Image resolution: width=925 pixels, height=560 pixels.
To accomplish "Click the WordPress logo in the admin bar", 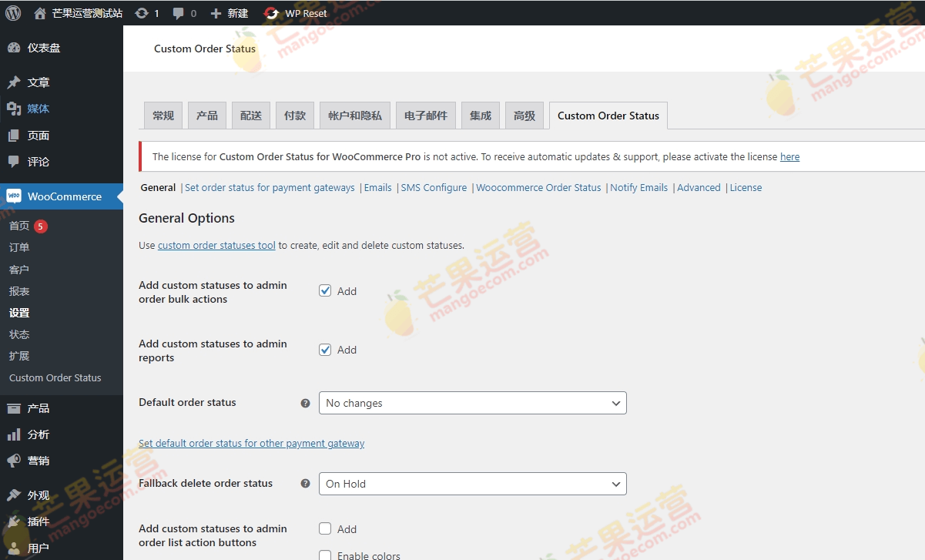I will coord(12,12).
